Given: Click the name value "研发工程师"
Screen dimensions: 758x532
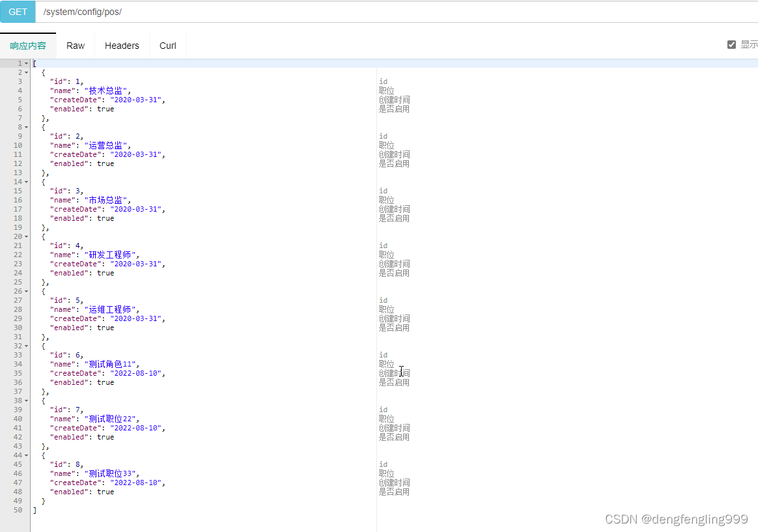Looking at the screenshot, I should (110, 255).
